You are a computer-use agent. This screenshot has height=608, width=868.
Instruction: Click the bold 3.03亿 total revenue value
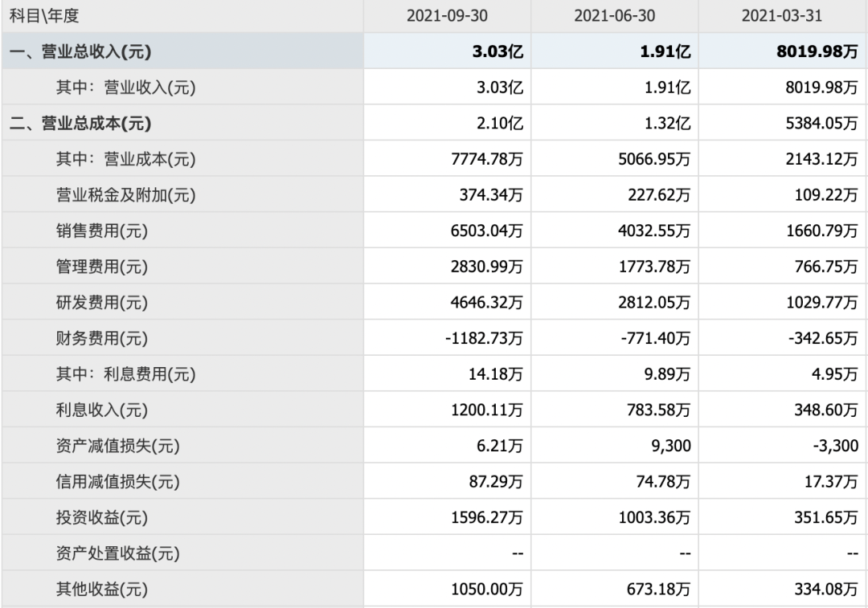497,51
